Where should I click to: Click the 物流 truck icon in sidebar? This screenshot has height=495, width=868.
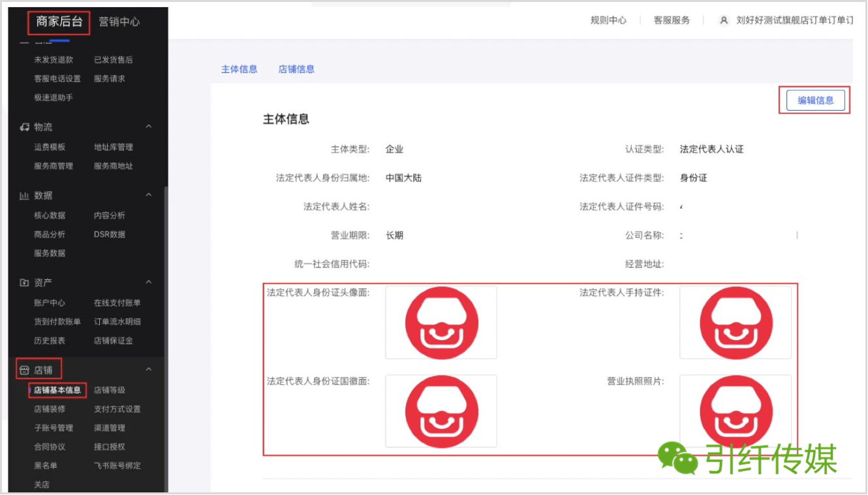pos(24,127)
